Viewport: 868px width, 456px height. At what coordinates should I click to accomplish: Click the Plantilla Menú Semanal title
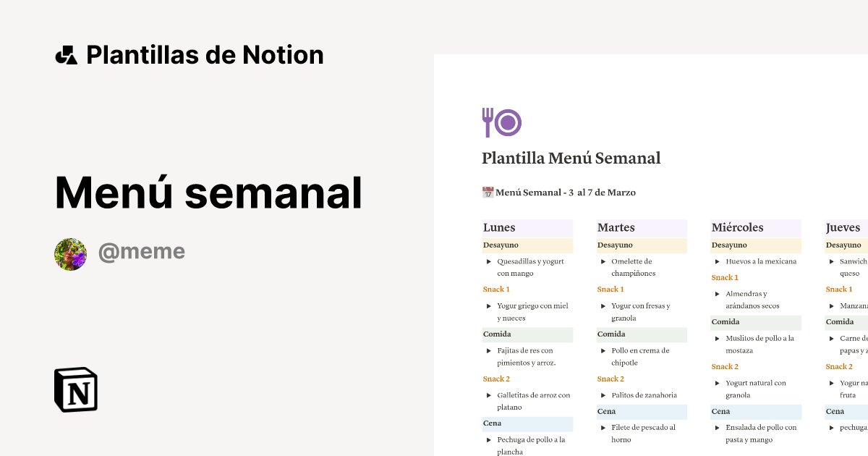pyautogui.click(x=571, y=158)
